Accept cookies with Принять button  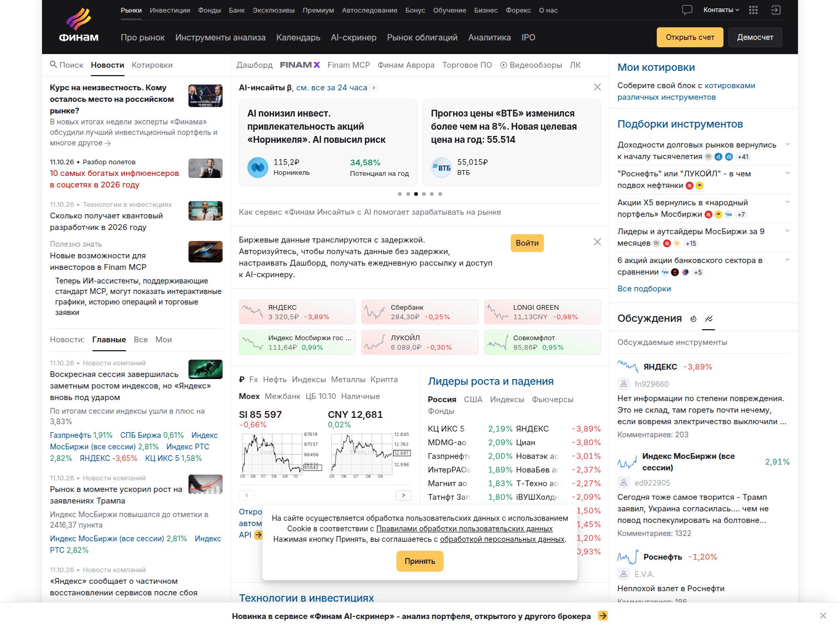coord(420,561)
